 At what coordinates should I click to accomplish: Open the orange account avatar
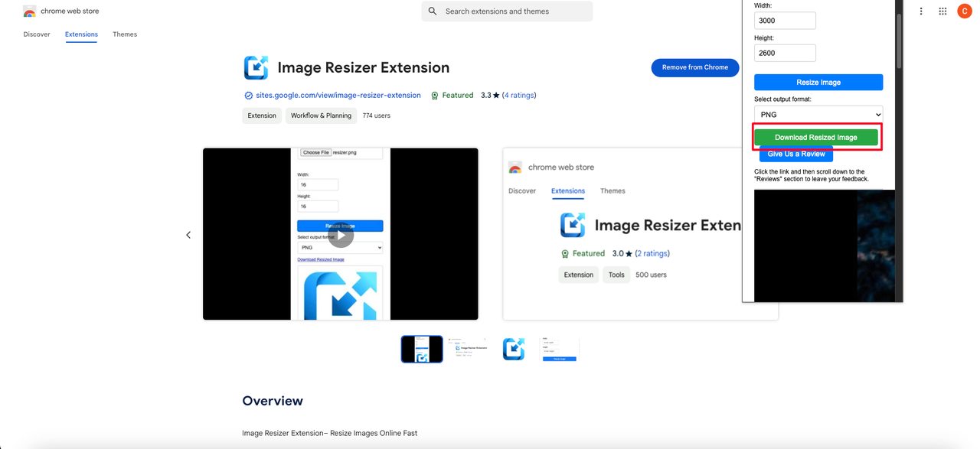coord(964,11)
